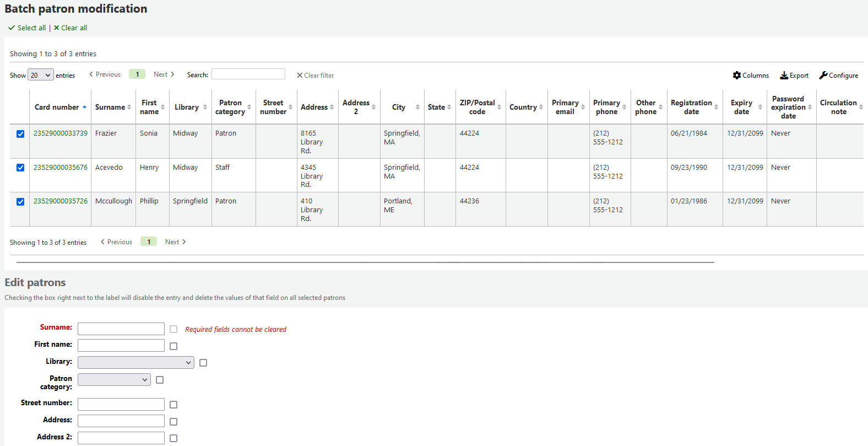Image resolution: width=868 pixels, height=446 pixels.
Task: Click the Surname text input field
Action: 121,329
